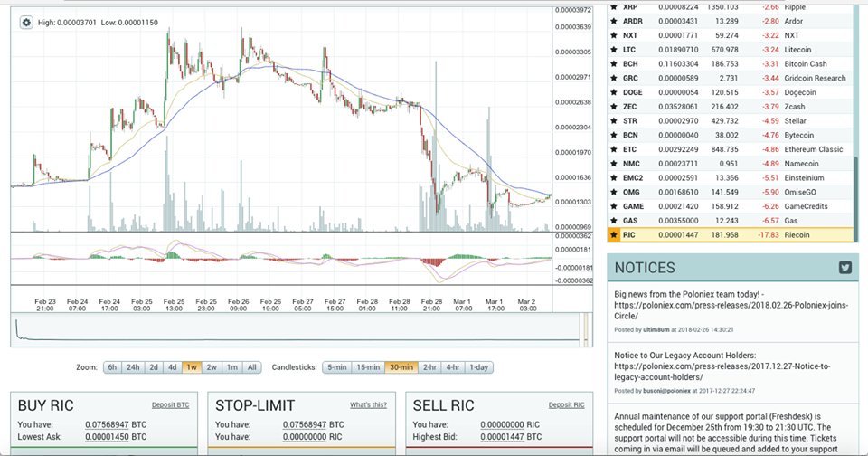Open Twitter icon in Notices header
Image resolution: width=868 pixels, height=456 pixels.
point(844,268)
